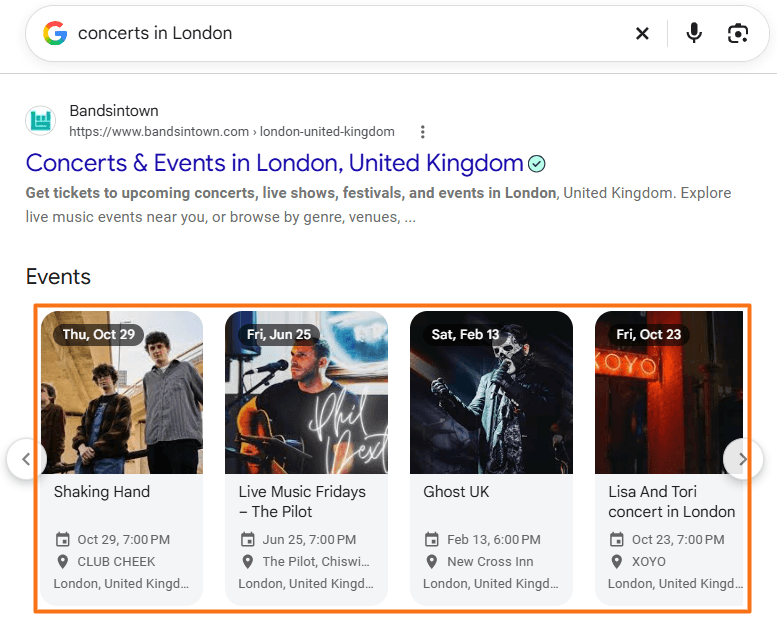This screenshot has height=617, width=777.
Task: Click the New Cross Inn venue text
Action: (x=490, y=561)
